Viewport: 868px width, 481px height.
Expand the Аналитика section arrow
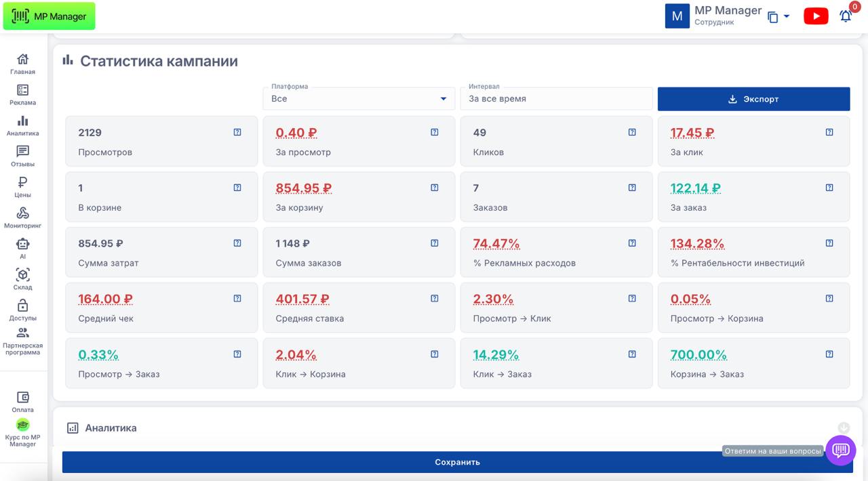click(x=844, y=428)
